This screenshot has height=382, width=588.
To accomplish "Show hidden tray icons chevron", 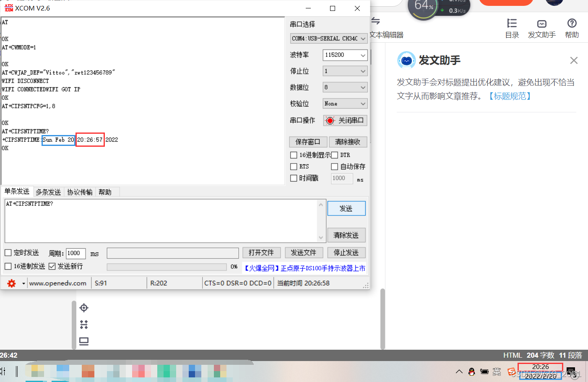I will coord(459,372).
